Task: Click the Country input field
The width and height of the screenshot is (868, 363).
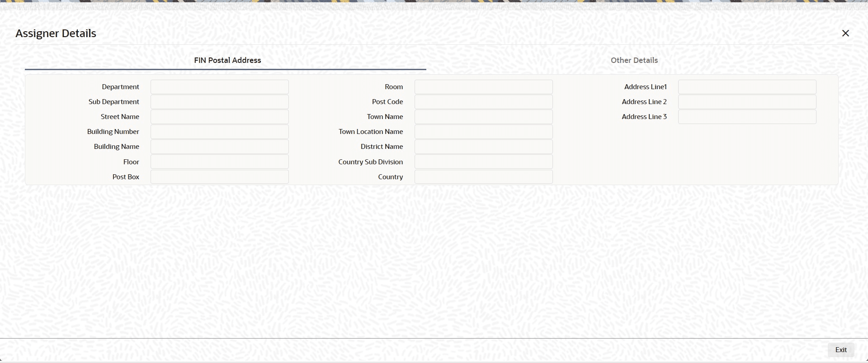Action: pyautogui.click(x=484, y=177)
